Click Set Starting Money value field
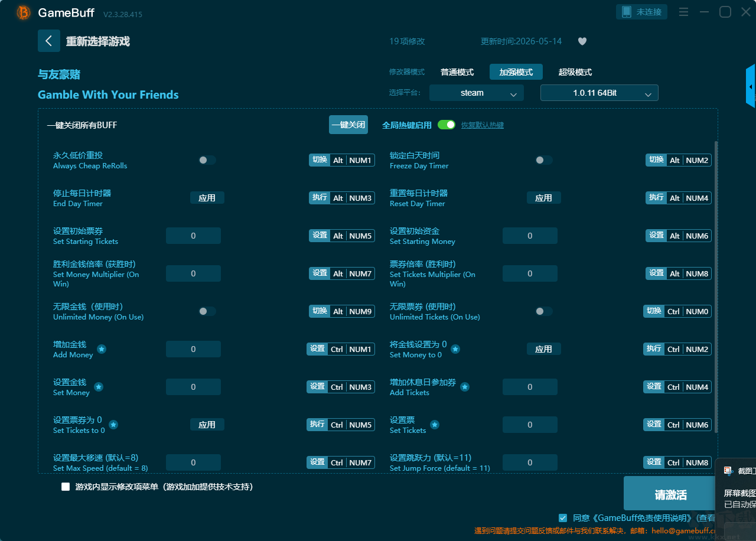The image size is (756, 541). coord(530,236)
